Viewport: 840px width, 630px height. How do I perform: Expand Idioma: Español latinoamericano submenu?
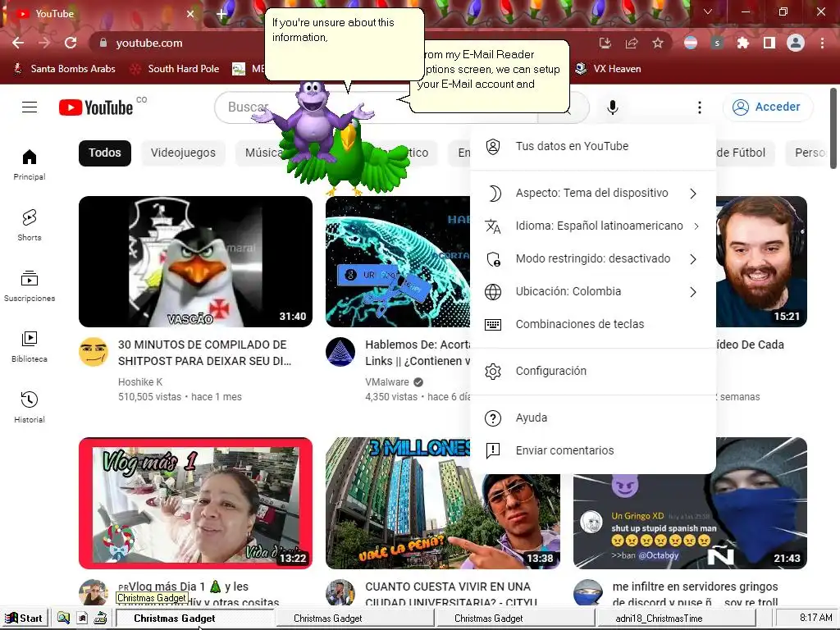point(593,226)
